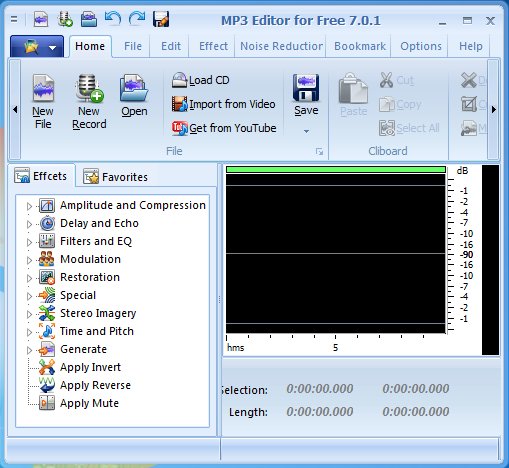The width and height of the screenshot is (509, 468).
Task: Click the Restoration icon
Action: 47,277
